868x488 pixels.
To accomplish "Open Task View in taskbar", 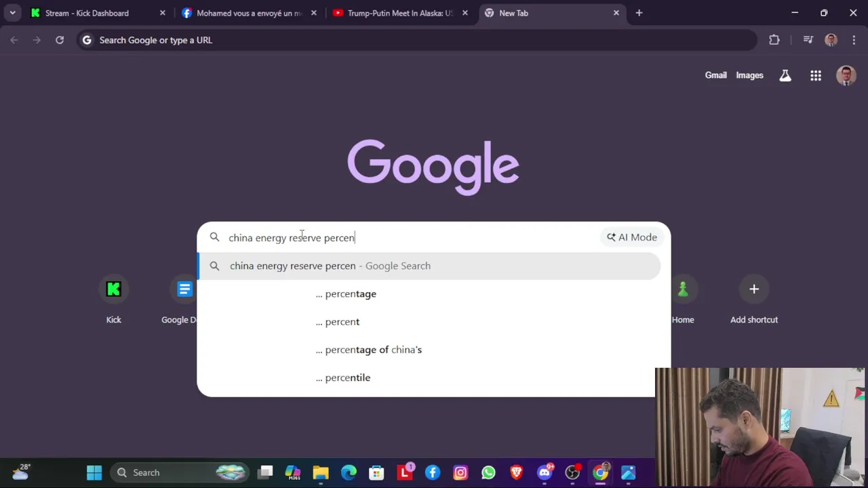I will click(265, 472).
